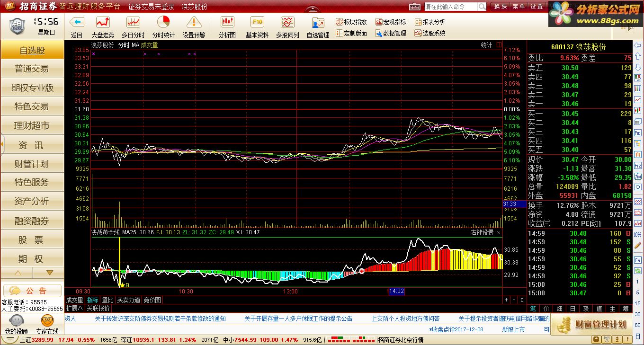The image size is (644, 345).
Task: Open the 设置 settings menu
Action: pyautogui.click(x=537, y=7)
